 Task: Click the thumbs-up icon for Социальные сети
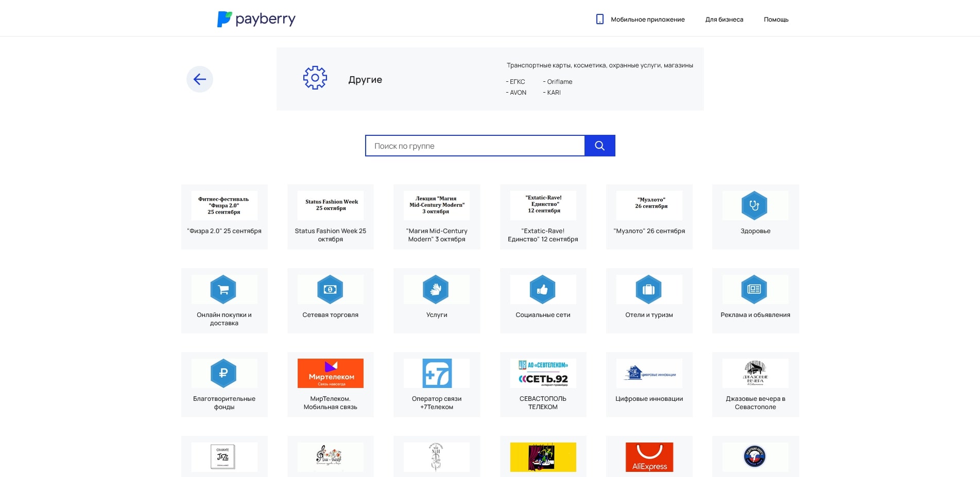pyautogui.click(x=542, y=289)
